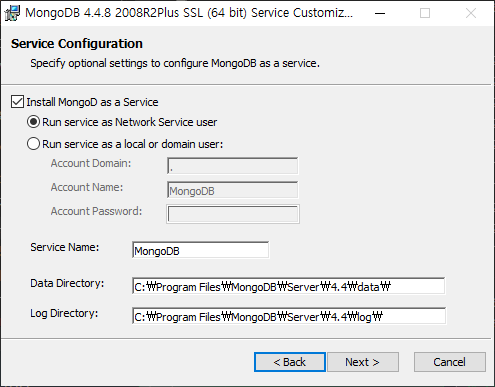Click the Log Directory: label
Screen dimensions: 495x387
64,313
